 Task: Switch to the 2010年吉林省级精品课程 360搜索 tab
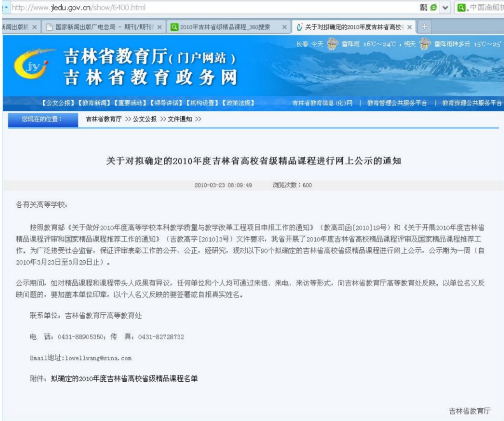click(224, 27)
